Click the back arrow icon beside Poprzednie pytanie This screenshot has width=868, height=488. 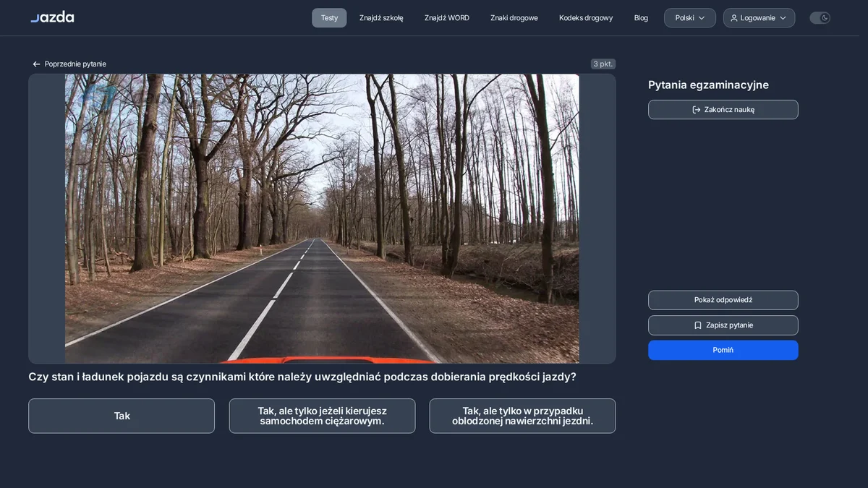pos(36,64)
